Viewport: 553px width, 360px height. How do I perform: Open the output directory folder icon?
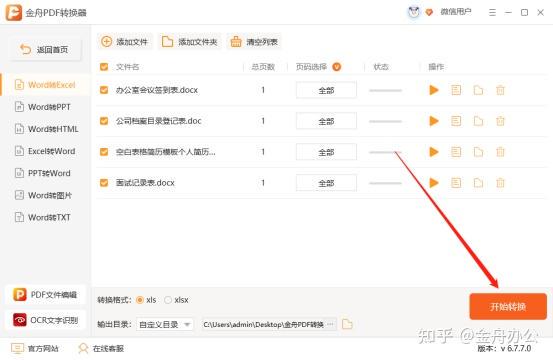tap(347, 324)
